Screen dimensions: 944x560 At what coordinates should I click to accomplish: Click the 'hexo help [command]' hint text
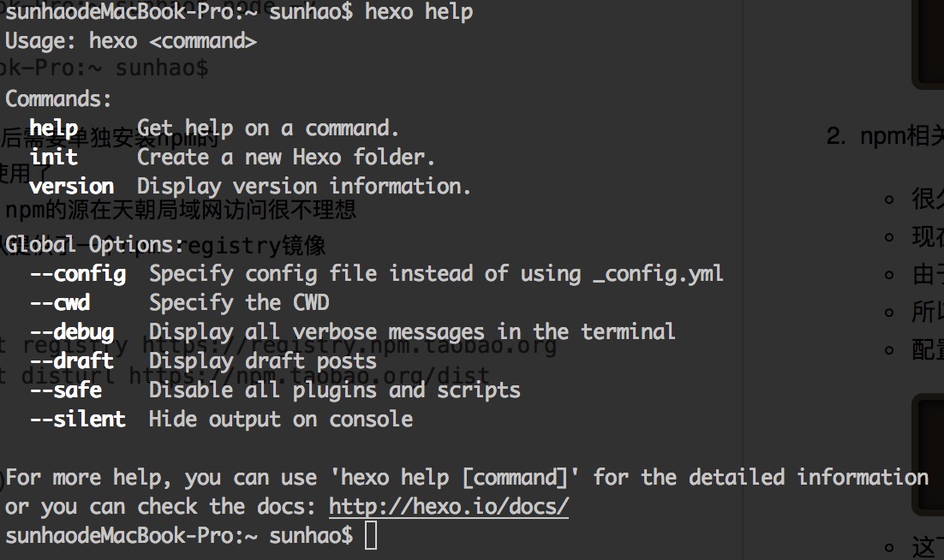pos(455,478)
